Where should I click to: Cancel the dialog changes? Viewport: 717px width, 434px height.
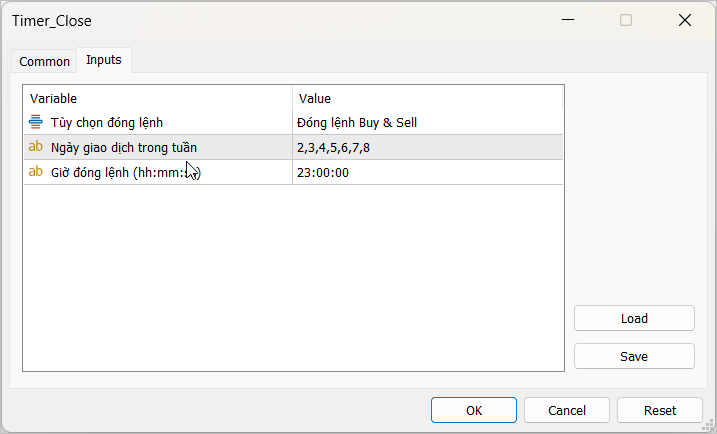(x=567, y=410)
